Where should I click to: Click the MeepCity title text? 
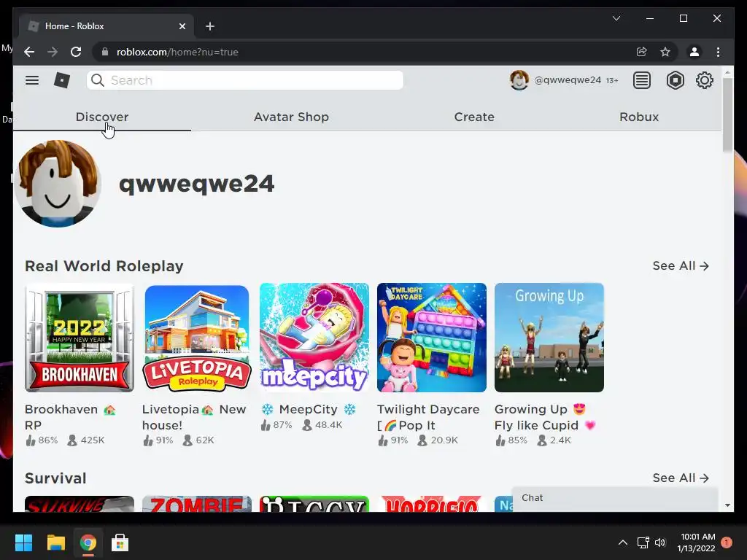tap(309, 409)
